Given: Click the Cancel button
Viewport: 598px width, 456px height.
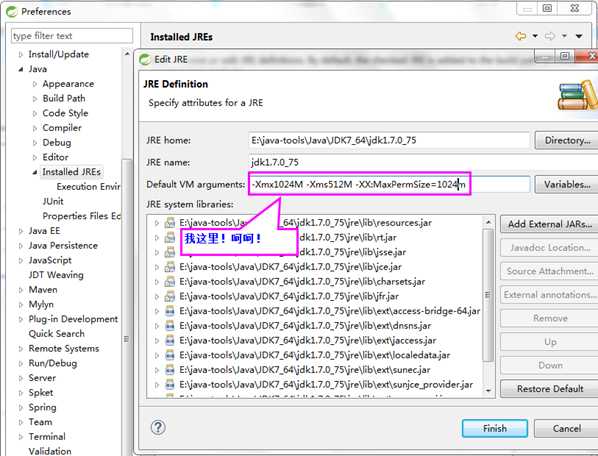Looking at the screenshot, I should pos(566,429).
